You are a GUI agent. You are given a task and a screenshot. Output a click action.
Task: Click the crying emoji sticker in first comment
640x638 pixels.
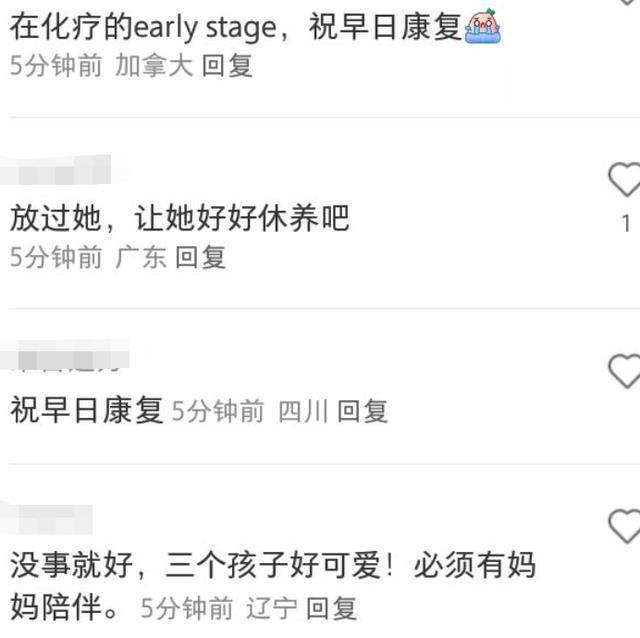click(x=482, y=26)
